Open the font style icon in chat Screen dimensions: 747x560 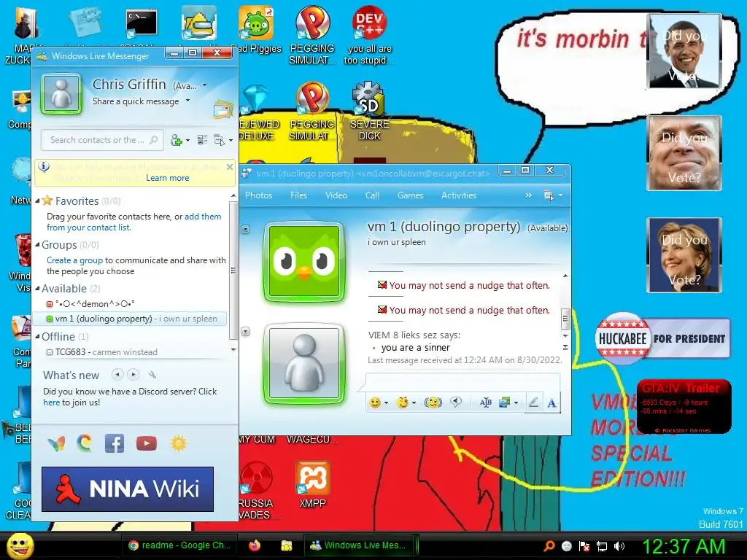point(485,402)
